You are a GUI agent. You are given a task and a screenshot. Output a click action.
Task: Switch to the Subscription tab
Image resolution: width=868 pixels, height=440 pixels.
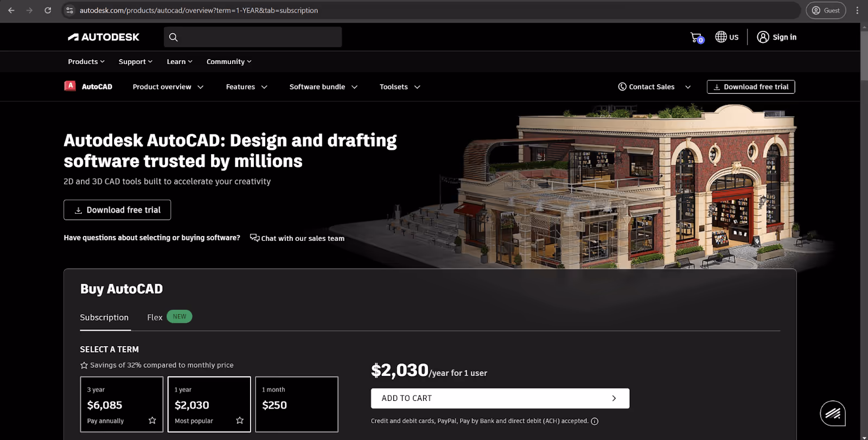click(104, 317)
